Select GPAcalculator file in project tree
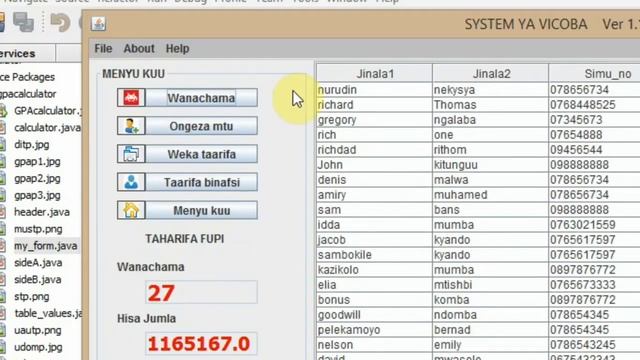640x360 pixels. pyautogui.click(x=47, y=111)
